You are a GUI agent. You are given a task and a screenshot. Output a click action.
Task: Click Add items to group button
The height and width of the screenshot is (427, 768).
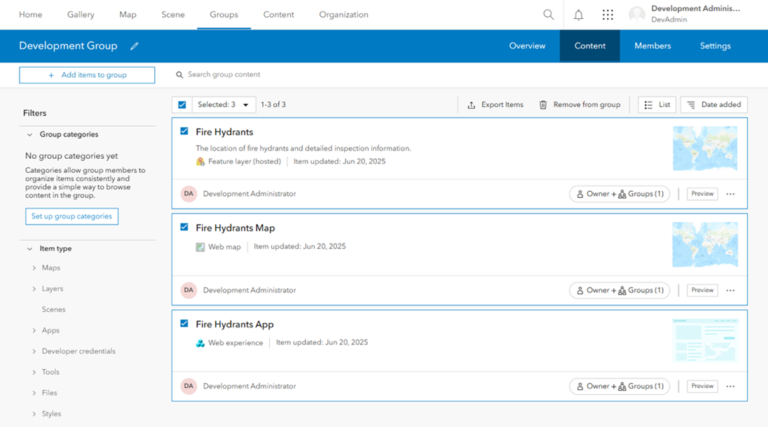coord(87,75)
